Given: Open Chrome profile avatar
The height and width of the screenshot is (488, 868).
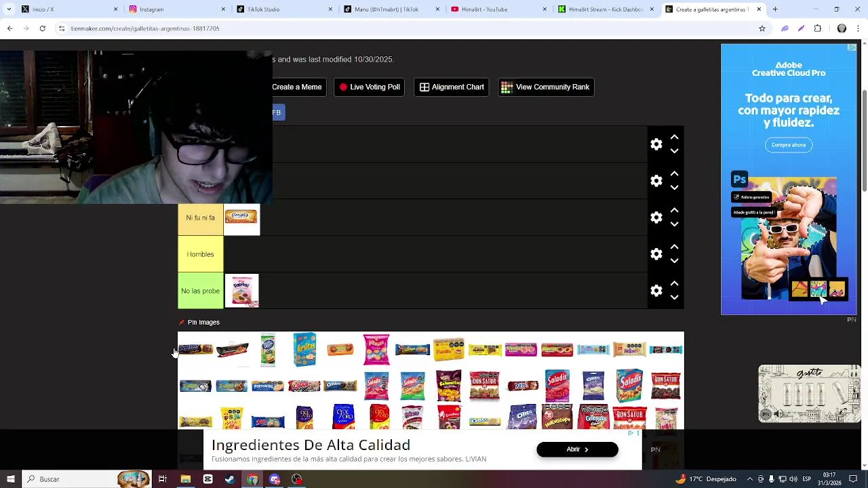Looking at the screenshot, I should [842, 28].
